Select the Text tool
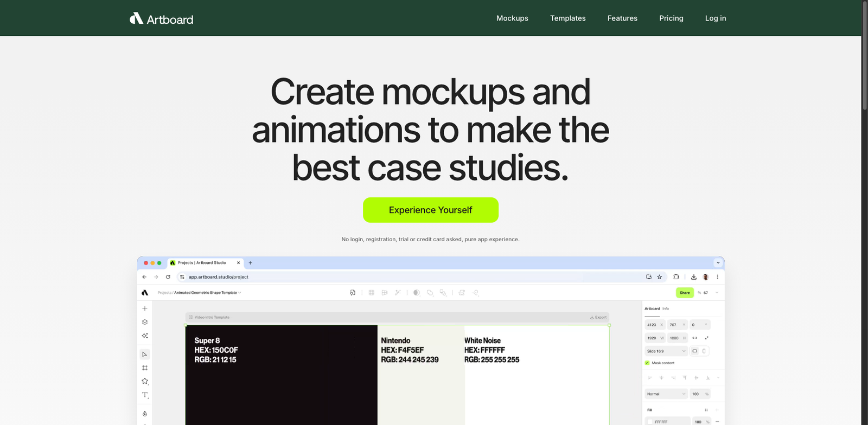 (145, 395)
